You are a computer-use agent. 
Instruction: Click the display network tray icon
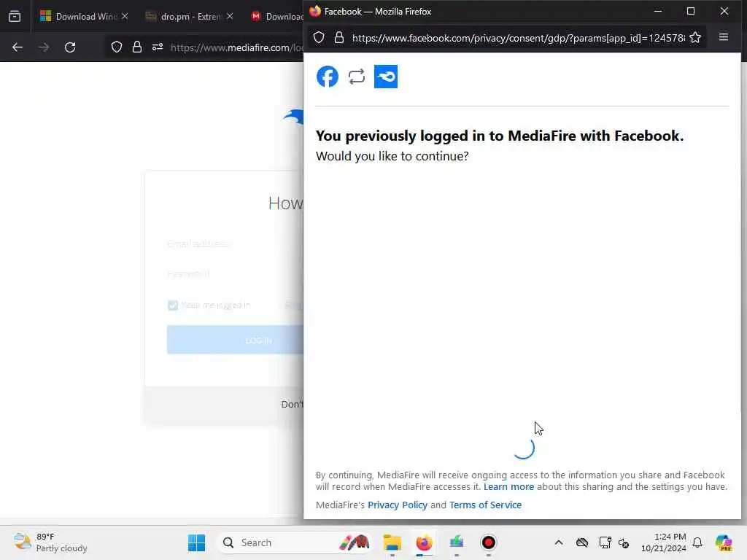(605, 542)
